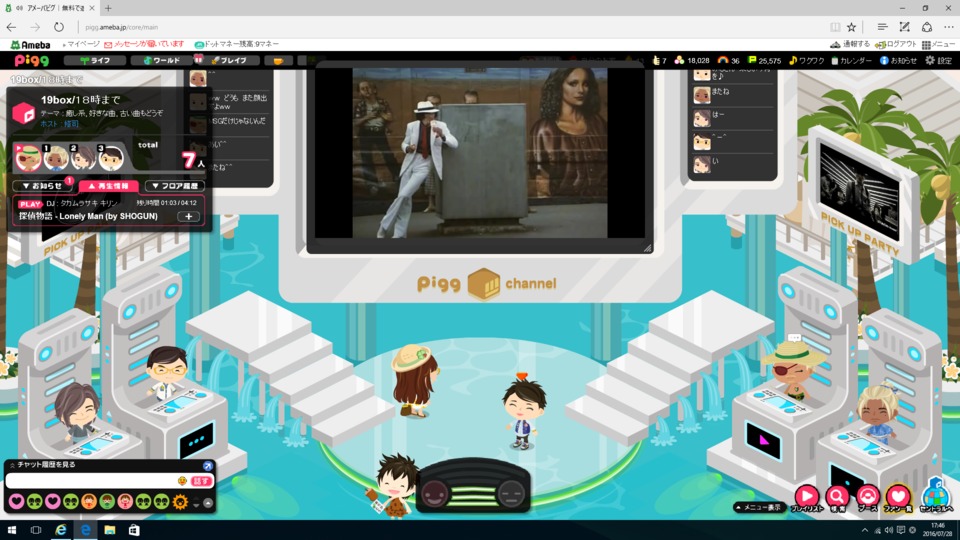This screenshot has width=960, height=540.
Task: Click chat entry またね in right panel
Action: pyautogui.click(x=721, y=92)
